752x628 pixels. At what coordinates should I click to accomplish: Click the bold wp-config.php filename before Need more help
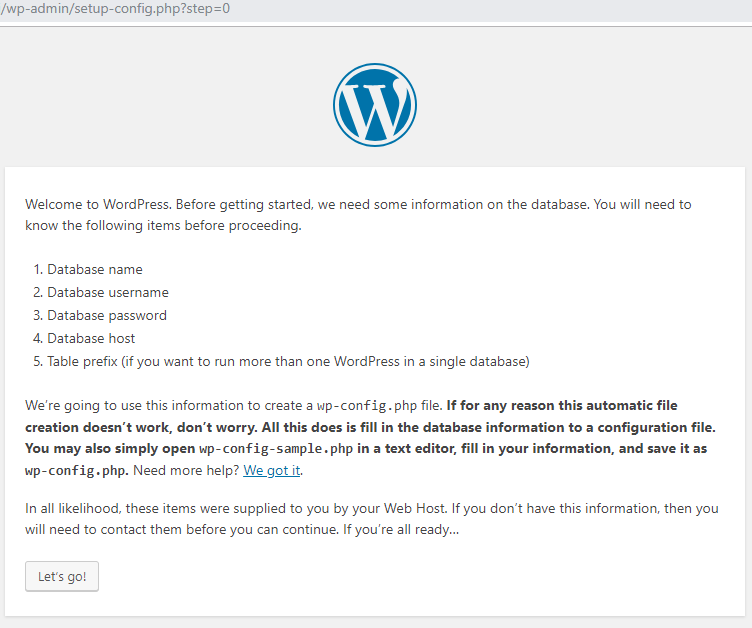point(64,470)
